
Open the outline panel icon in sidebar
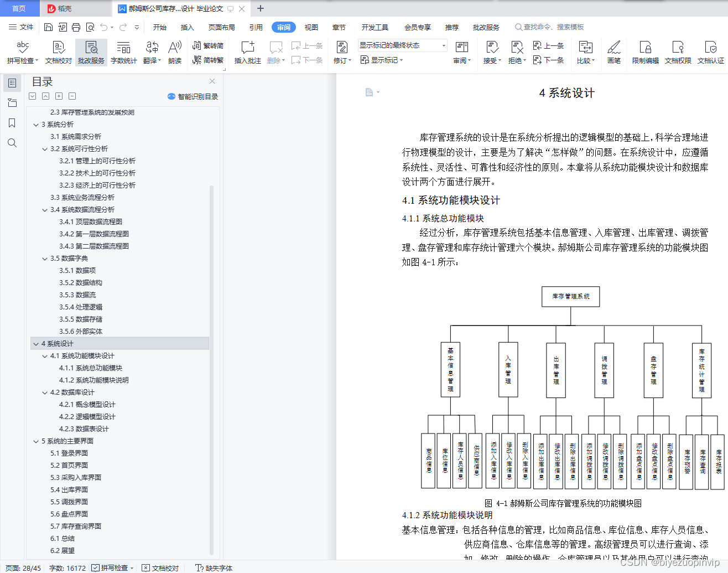click(12, 83)
